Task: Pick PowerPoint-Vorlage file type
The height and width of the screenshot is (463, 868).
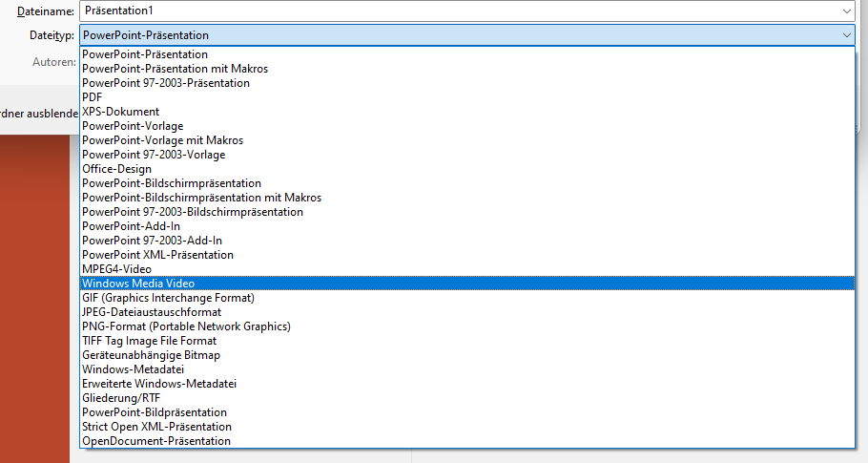Action: [467, 126]
